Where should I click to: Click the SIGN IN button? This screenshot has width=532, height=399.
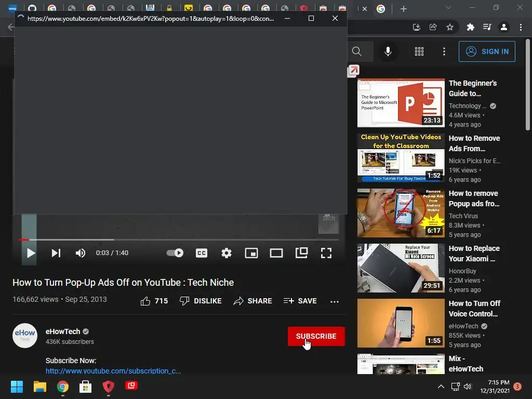[x=487, y=51]
